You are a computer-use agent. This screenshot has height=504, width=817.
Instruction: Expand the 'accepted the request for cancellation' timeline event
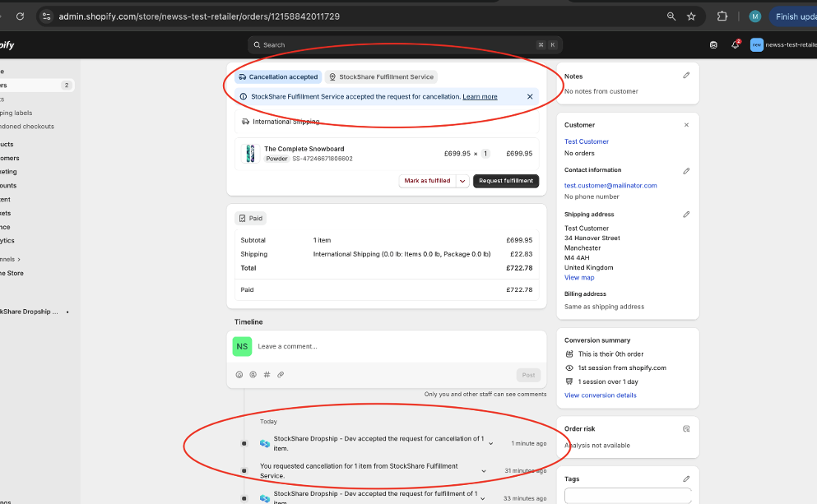[491, 444]
